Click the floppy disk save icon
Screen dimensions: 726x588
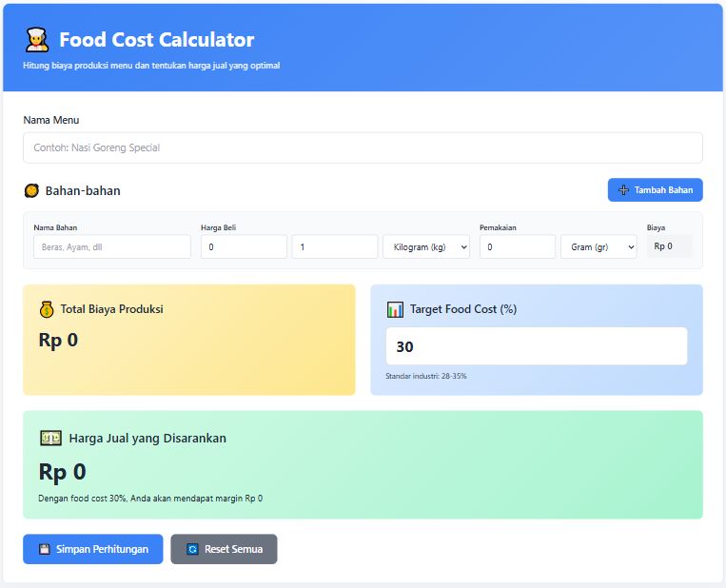click(44, 549)
